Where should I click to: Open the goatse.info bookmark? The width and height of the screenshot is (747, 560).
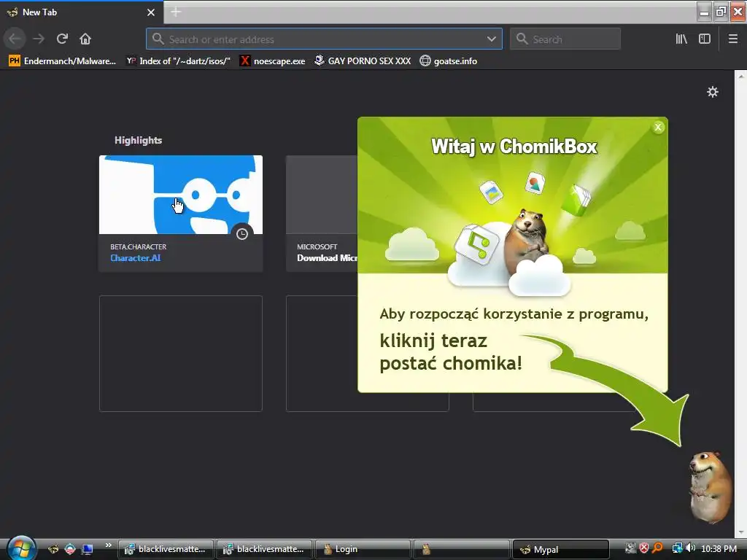pyautogui.click(x=449, y=61)
